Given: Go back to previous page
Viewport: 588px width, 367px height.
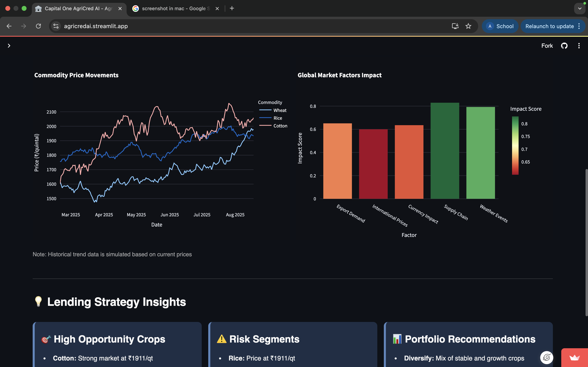Looking at the screenshot, I should pos(9,26).
